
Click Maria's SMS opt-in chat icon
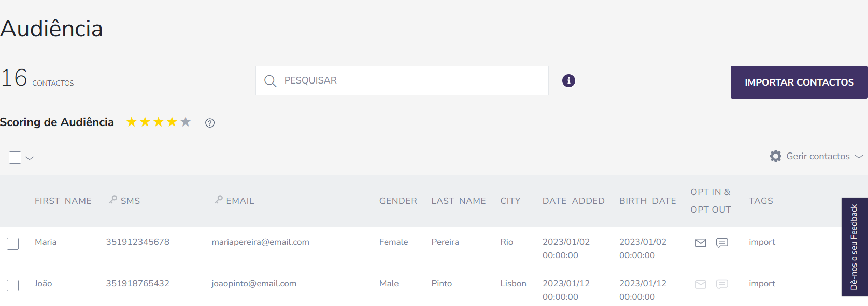(722, 243)
